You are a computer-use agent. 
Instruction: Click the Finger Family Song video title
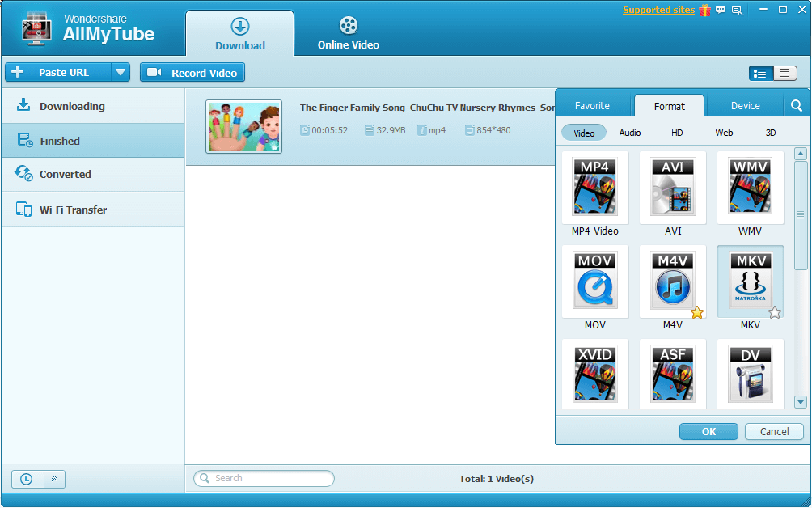(x=427, y=108)
